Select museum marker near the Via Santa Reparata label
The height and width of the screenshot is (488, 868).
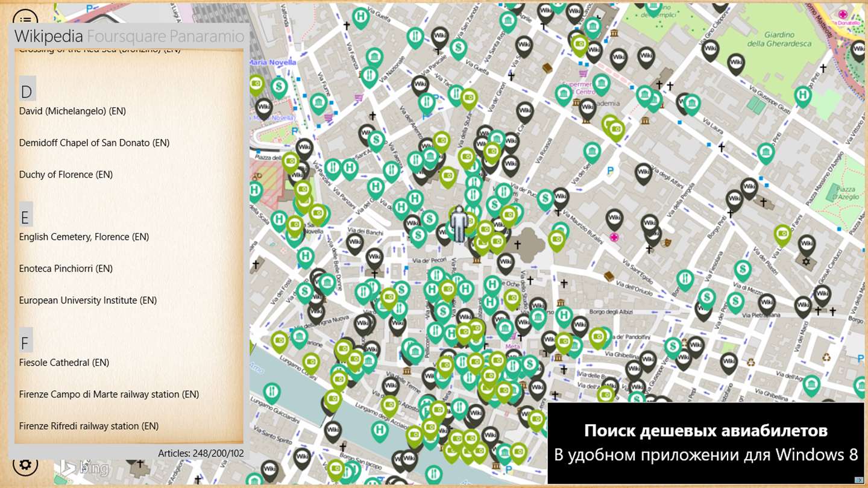click(x=508, y=22)
